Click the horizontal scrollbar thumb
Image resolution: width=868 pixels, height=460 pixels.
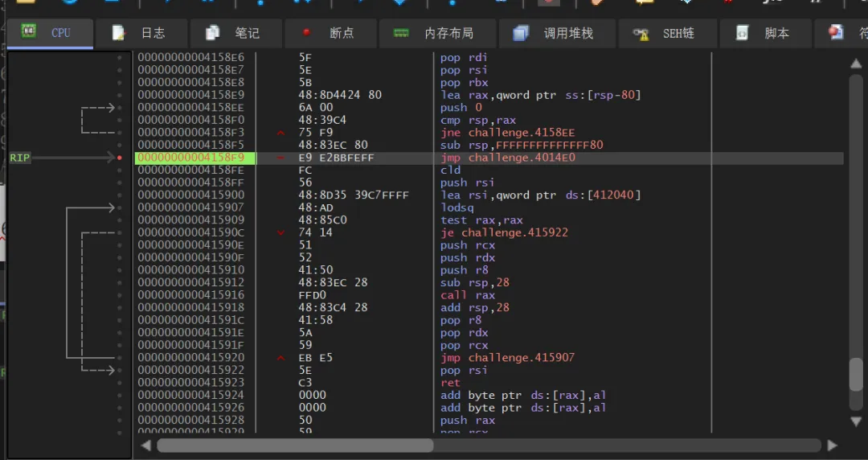coord(295,445)
